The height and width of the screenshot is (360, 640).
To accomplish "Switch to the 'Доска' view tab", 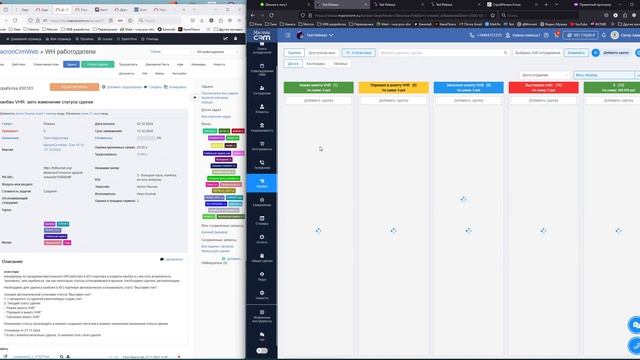I will (x=293, y=64).
